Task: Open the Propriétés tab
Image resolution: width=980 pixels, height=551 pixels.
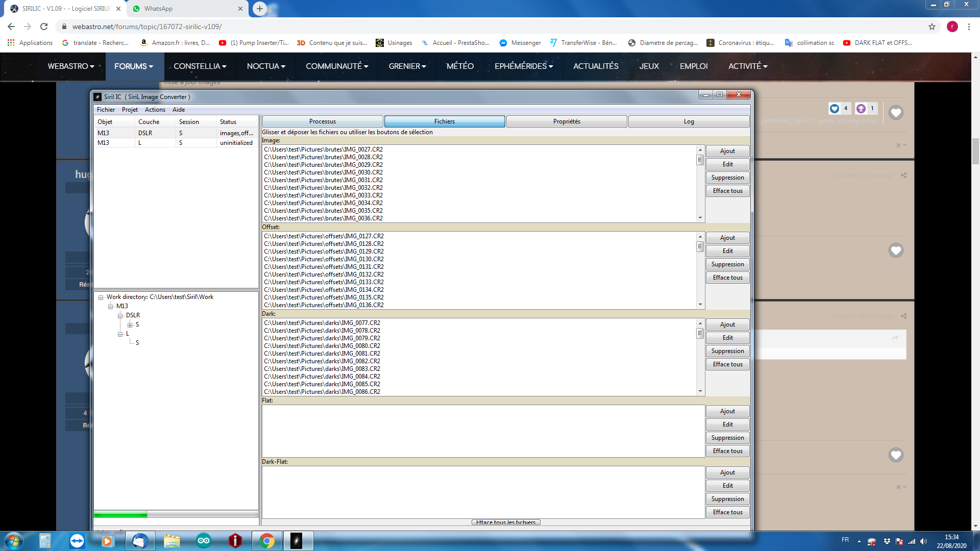Action: coord(567,121)
